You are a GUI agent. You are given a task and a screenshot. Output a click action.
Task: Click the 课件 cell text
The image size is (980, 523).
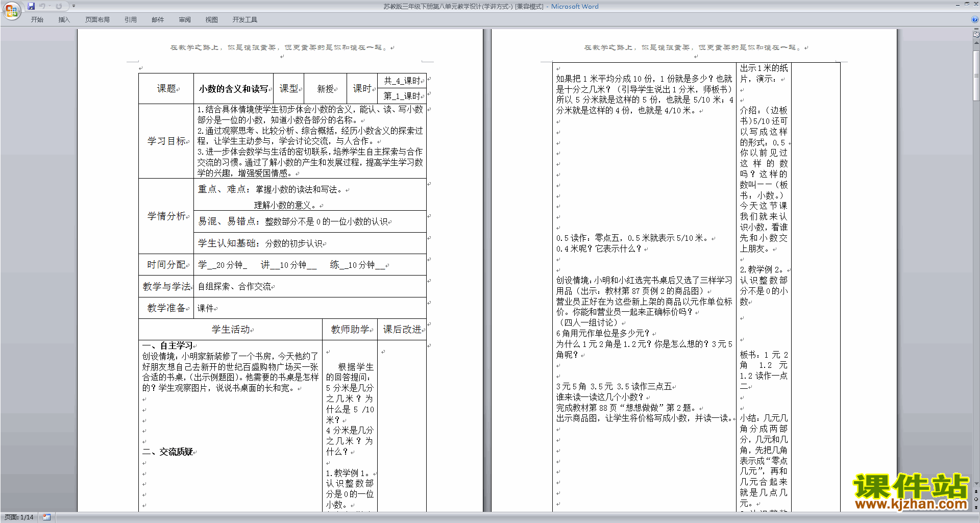(x=206, y=308)
